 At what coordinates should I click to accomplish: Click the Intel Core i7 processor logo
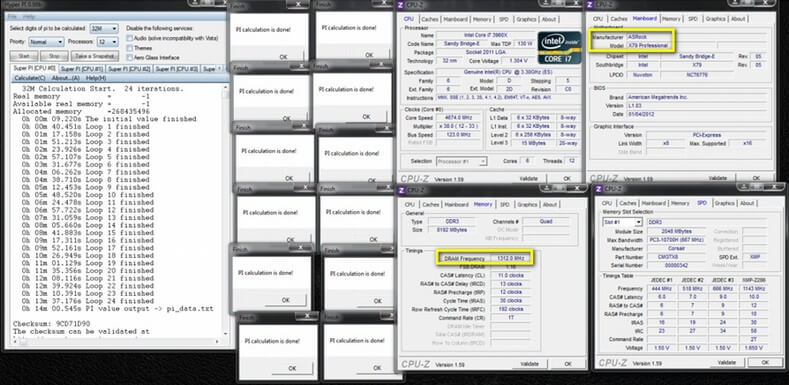click(560, 48)
